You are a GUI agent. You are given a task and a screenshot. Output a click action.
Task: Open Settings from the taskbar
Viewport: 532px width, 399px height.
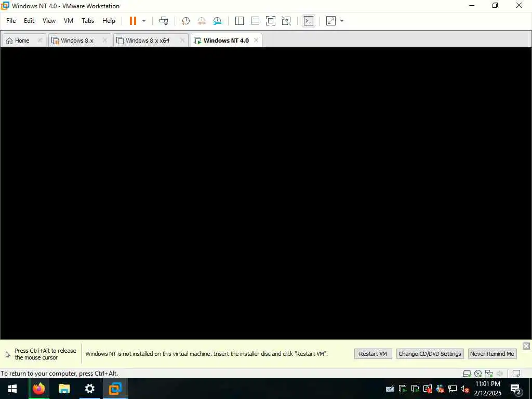(89, 389)
